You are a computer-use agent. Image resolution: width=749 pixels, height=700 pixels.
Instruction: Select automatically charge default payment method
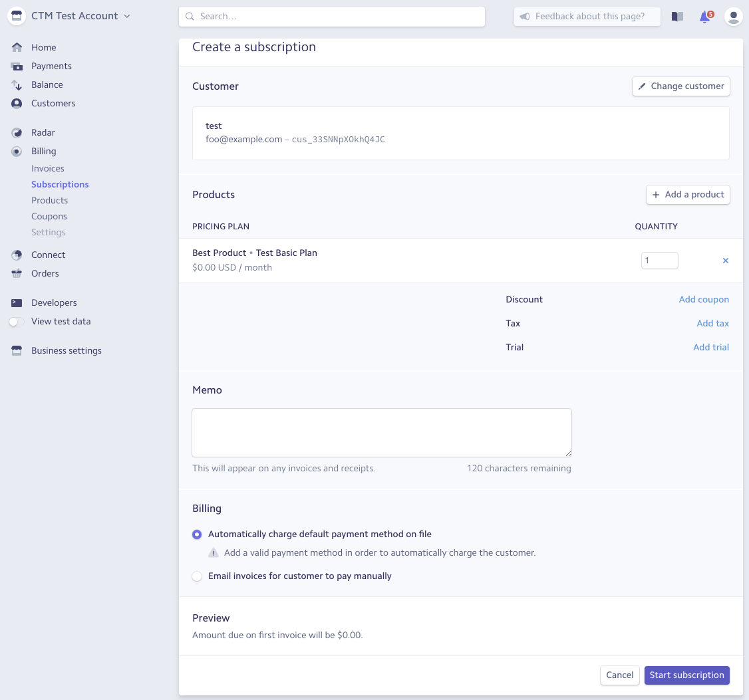click(197, 534)
